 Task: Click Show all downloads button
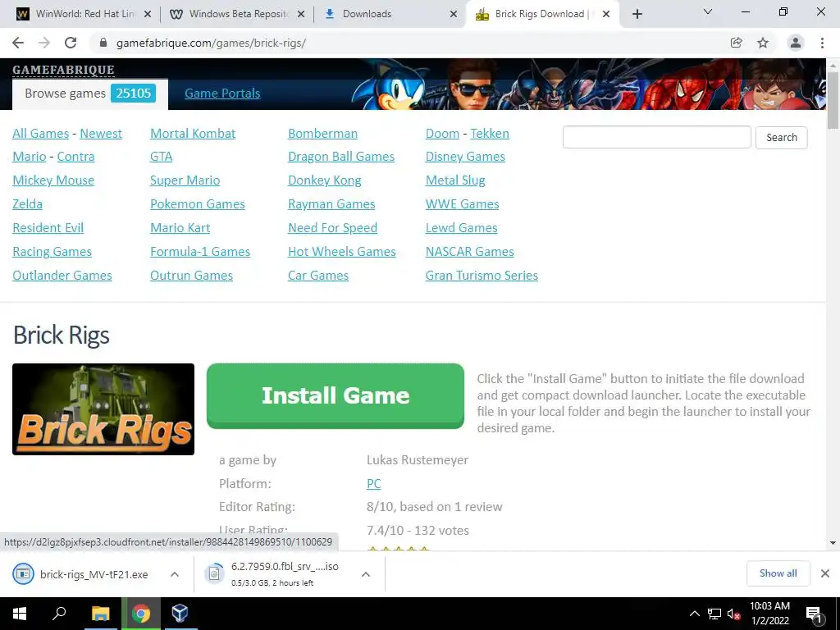[778, 573]
